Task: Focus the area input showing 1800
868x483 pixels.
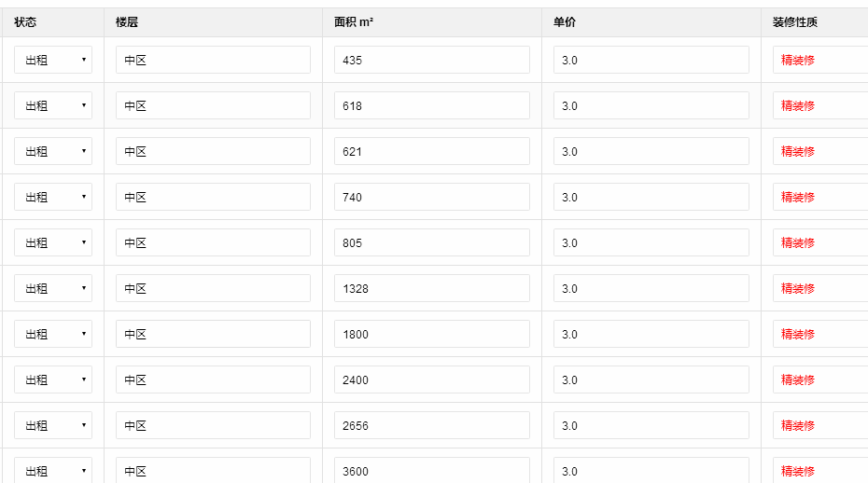Action: [431, 334]
